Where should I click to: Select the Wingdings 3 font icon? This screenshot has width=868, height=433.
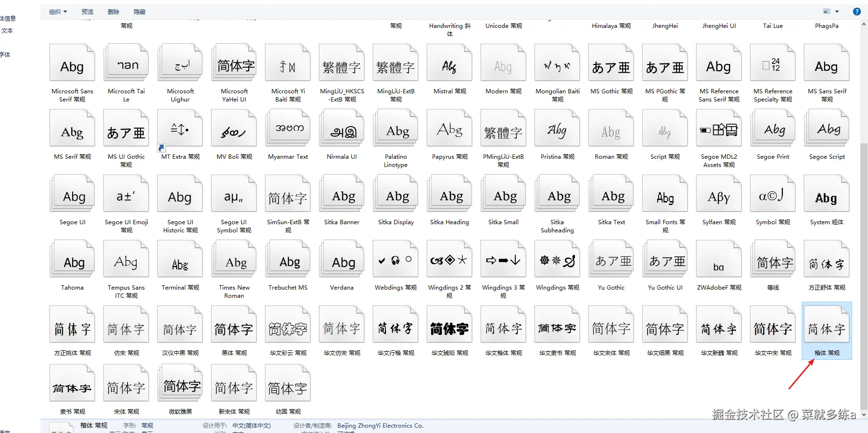point(503,259)
